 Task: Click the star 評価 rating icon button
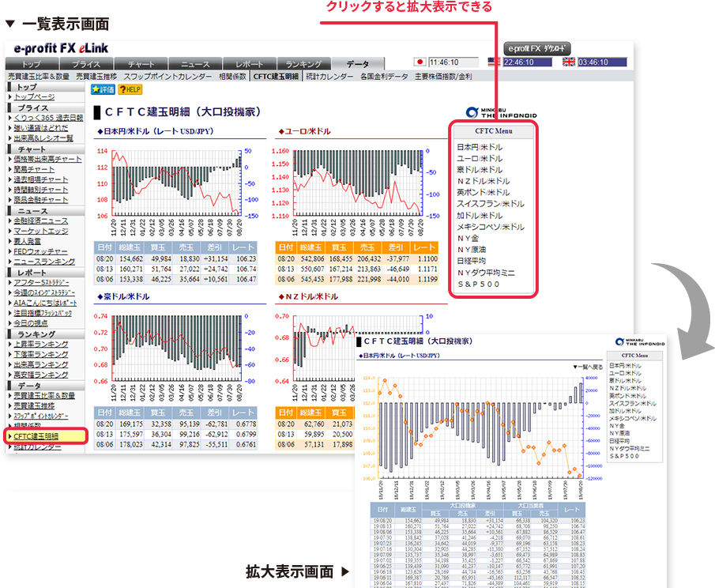pyautogui.click(x=103, y=89)
